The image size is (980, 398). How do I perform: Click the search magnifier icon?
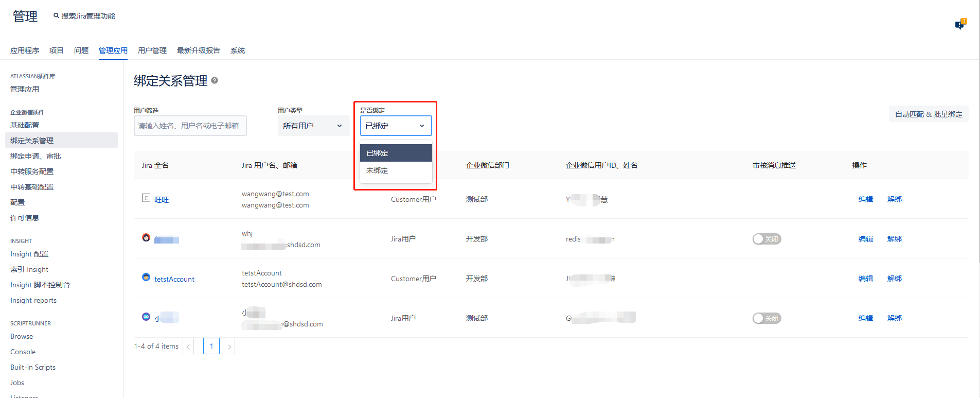click(x=56, y=16)
